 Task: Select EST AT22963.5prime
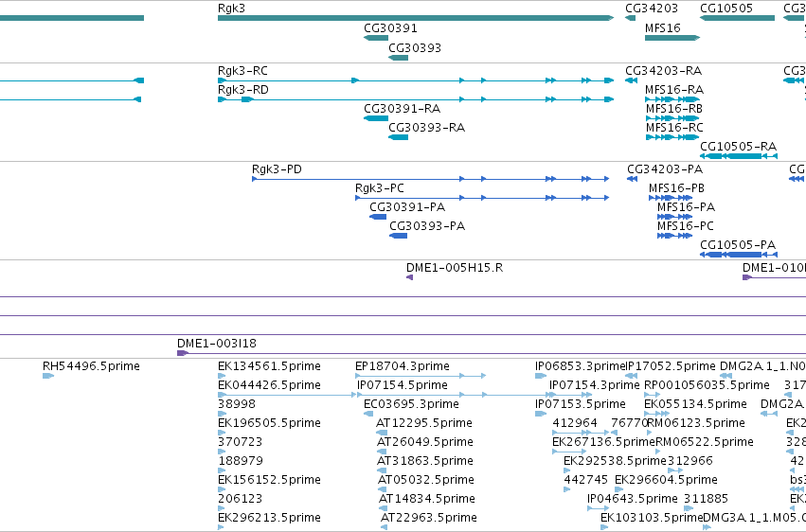pyautogui.click(x=384, y=527)
